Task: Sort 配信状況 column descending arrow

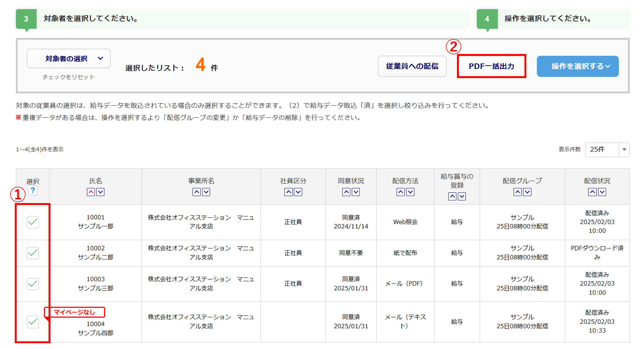Action: pos(602,192)
